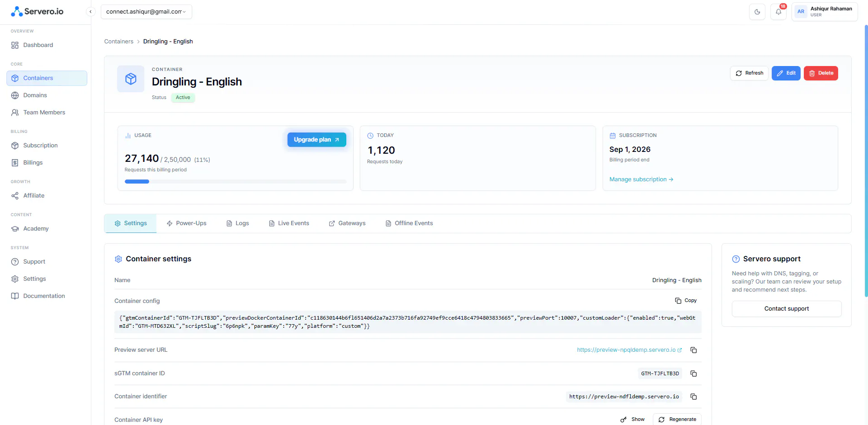The width and height of the screenshot is (868, 425).
Task: Click the usage progress bar
Action: coord(236,182)
